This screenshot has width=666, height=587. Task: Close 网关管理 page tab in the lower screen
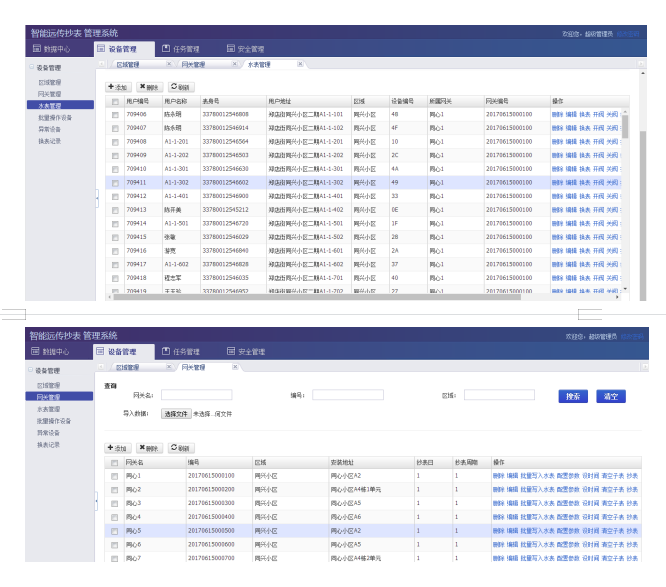click(235, 367)
